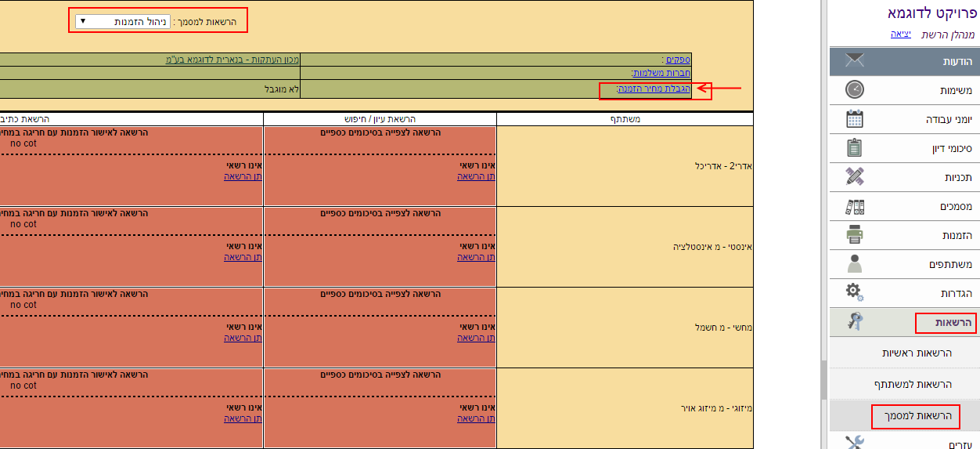Click the calendar icon for יומני עבודה
Viewport: 980px width, 449px height.
(855, 119)
